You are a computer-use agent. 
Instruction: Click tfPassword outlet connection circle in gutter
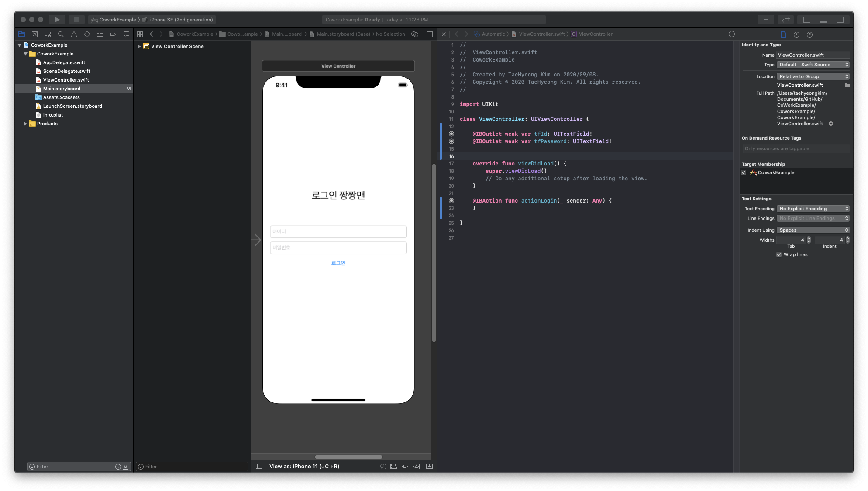point(451,141)
